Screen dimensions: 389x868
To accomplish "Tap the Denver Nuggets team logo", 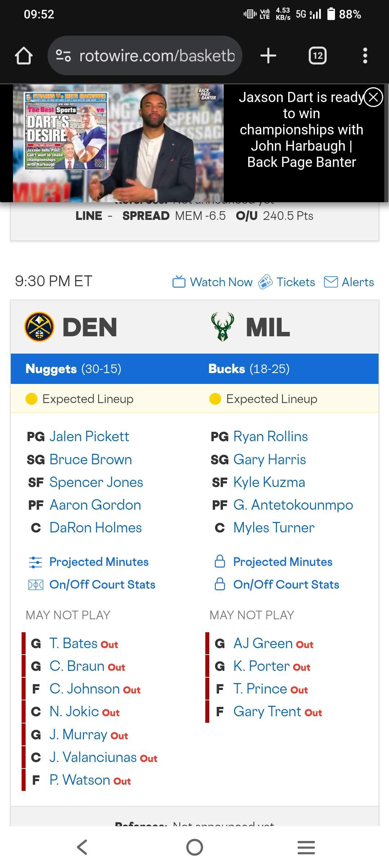I will [39, 327].
